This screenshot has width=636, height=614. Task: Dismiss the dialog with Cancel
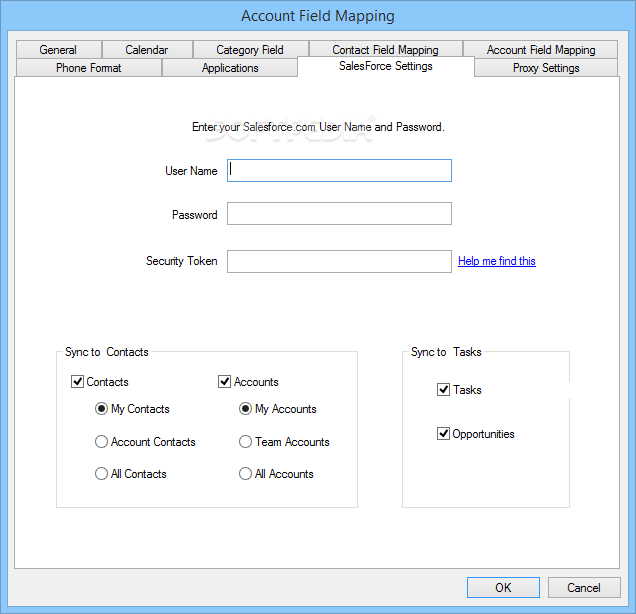[x=584, y=587]
